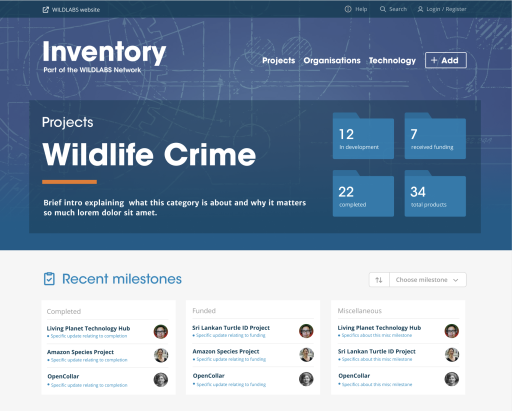This screenshot has width=512, height=411.
Task: Click avatar beside Sri Lankan Turtle ID Project in Funded
Action: click(306, 331)
